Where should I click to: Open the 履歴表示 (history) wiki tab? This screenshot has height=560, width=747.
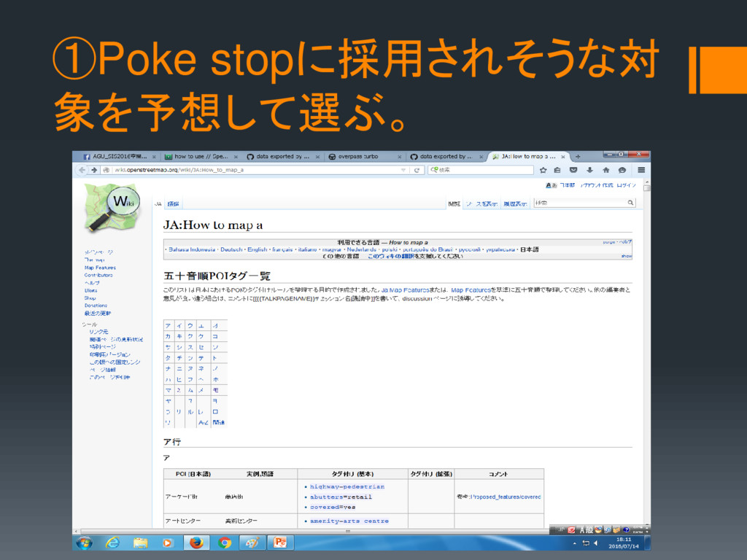pos(515,204)
